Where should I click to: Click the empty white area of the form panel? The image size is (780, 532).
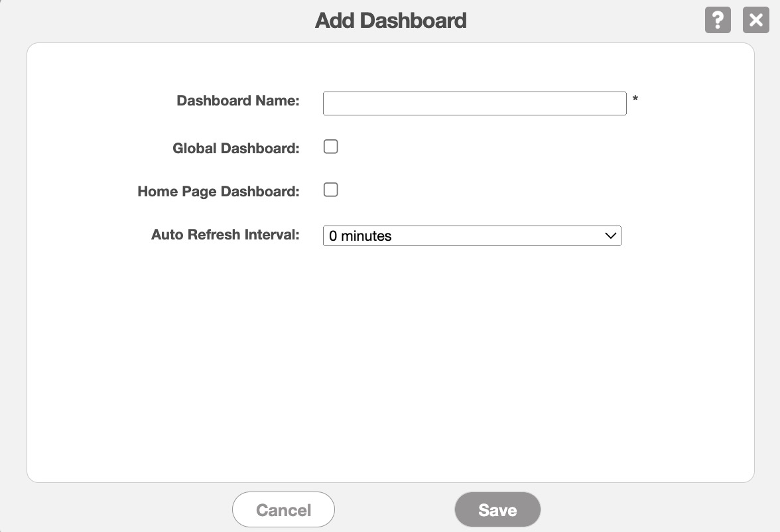(x=390, y=365)
